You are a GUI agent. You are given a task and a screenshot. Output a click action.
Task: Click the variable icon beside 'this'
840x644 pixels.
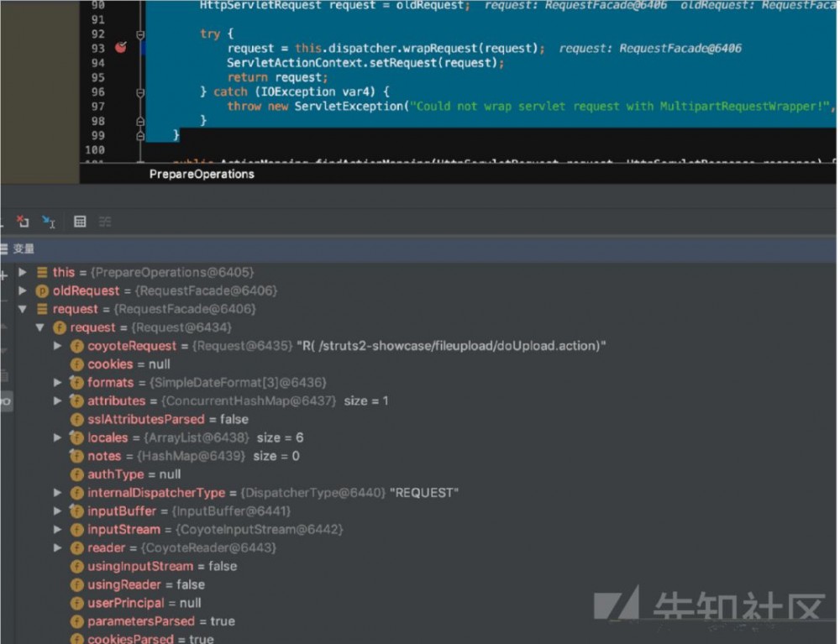pyautogui.click(x=42, y=273)
